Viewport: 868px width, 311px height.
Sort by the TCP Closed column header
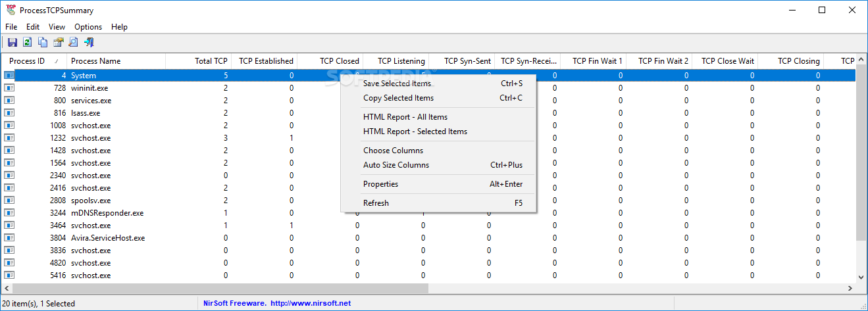point(330,61)
